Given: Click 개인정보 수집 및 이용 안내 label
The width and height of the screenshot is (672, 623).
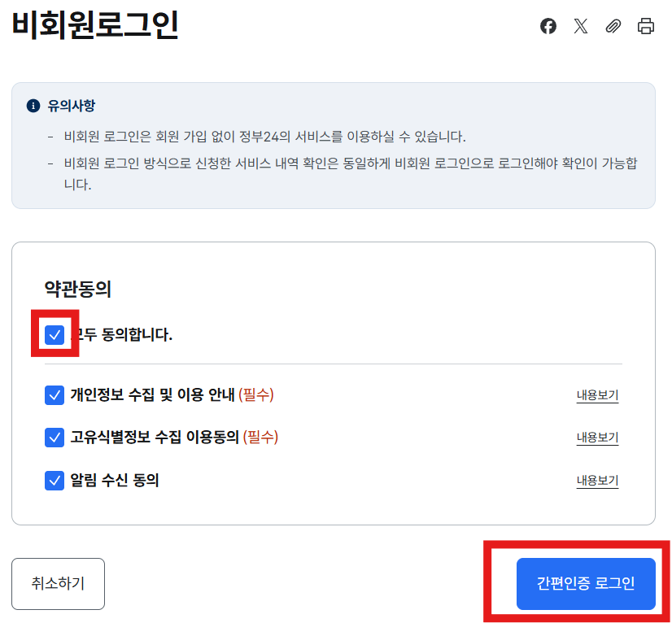Looking at the screenshot, I should click(x=153, y=395).
